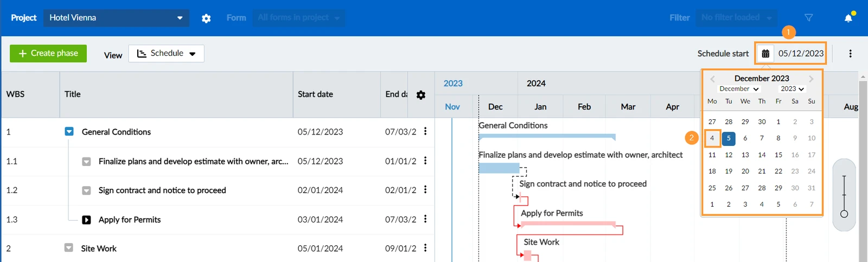868x262 pixels.
Task: Collapse the General Conditions phase
Action: [x=69, y=132]
